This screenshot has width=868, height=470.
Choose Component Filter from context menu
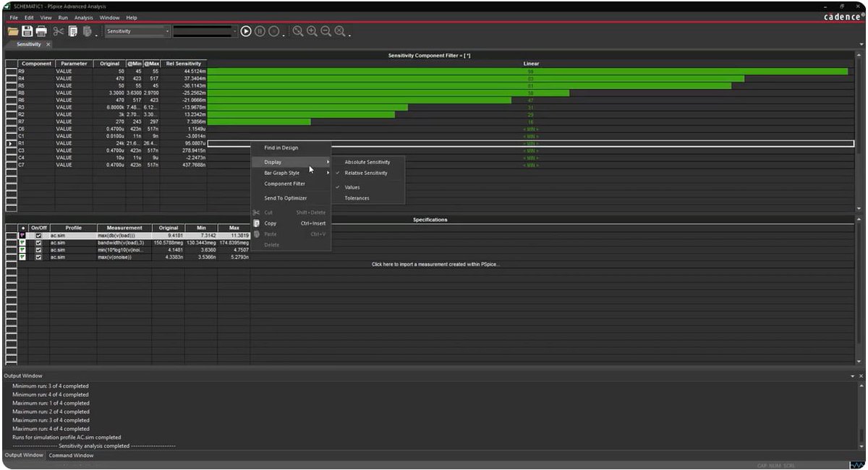pos(291,184)
